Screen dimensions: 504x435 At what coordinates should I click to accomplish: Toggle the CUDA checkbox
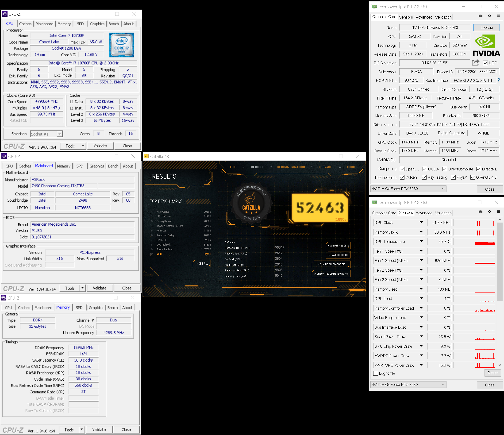coord(425,169)
